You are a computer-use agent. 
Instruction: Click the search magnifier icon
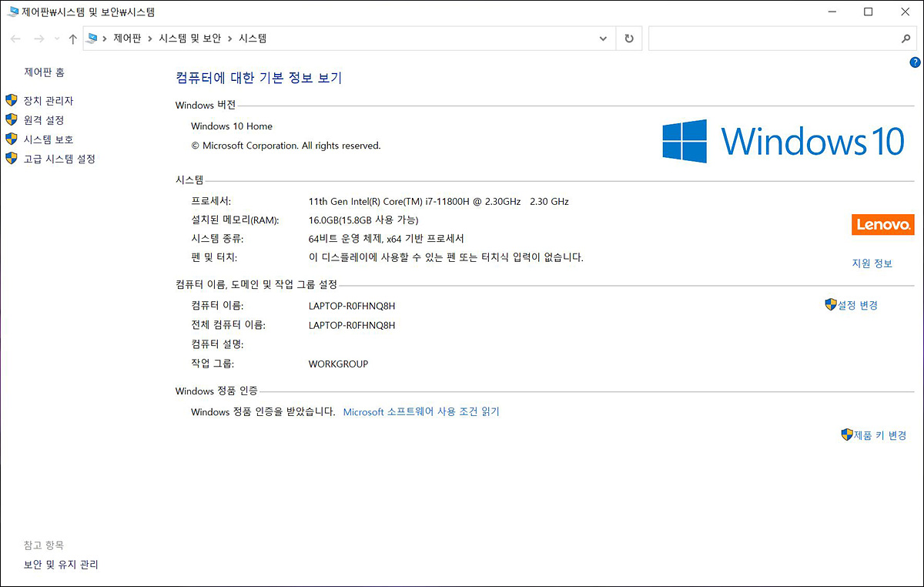(x=906, y=39)
